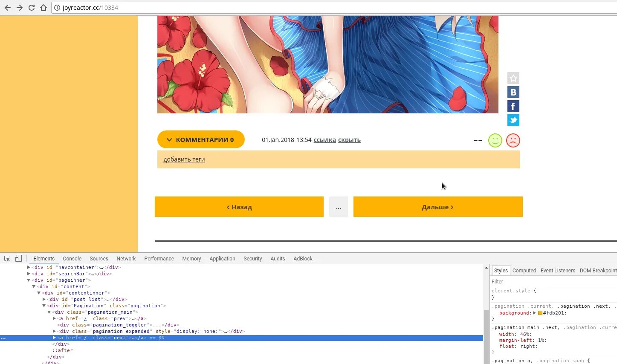Add post to favorites star icon
Screen dimensions: 617x364
513,78
